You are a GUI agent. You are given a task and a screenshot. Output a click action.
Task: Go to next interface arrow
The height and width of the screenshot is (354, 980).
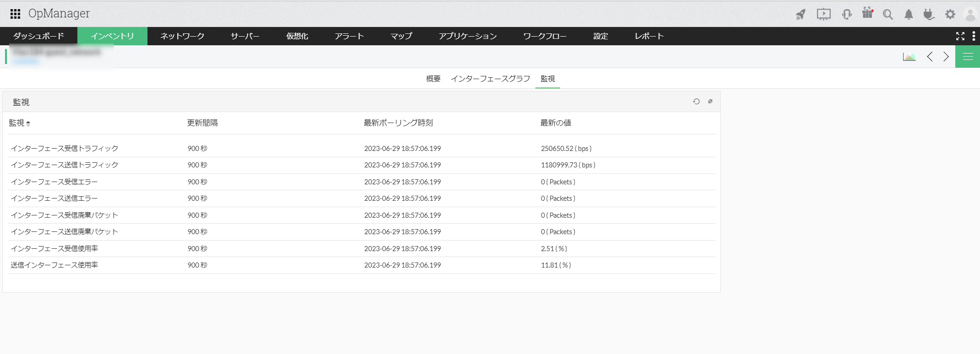(946, 57)
